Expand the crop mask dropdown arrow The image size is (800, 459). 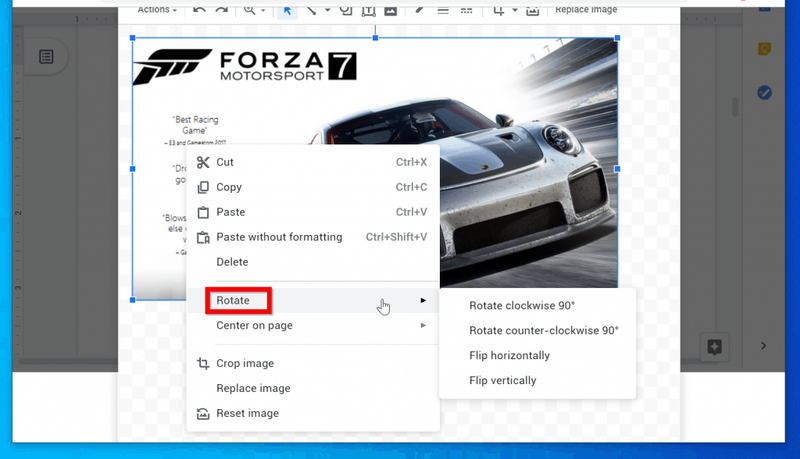click(x=515, y=10)
